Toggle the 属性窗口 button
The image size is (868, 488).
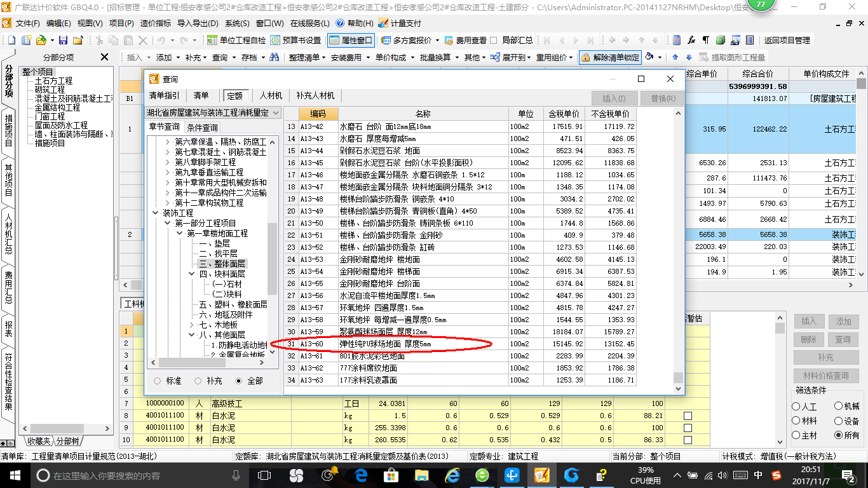tap(351, 40)
